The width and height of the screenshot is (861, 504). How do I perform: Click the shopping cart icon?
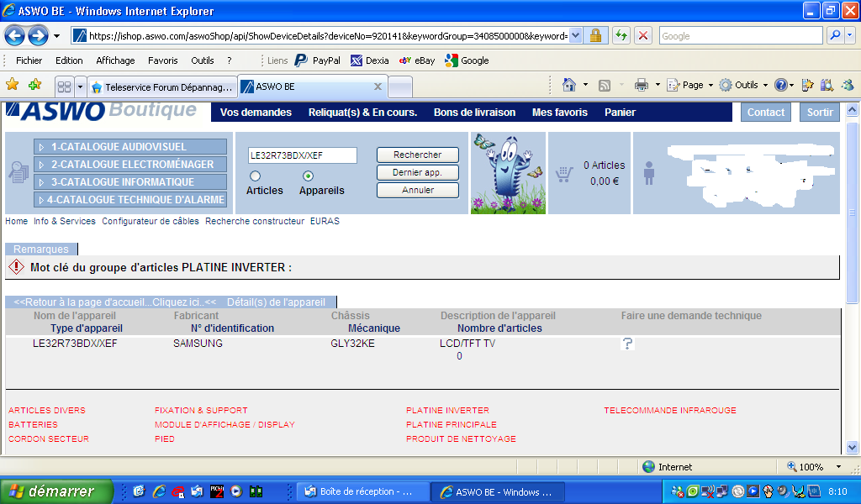tap(564, 173)
